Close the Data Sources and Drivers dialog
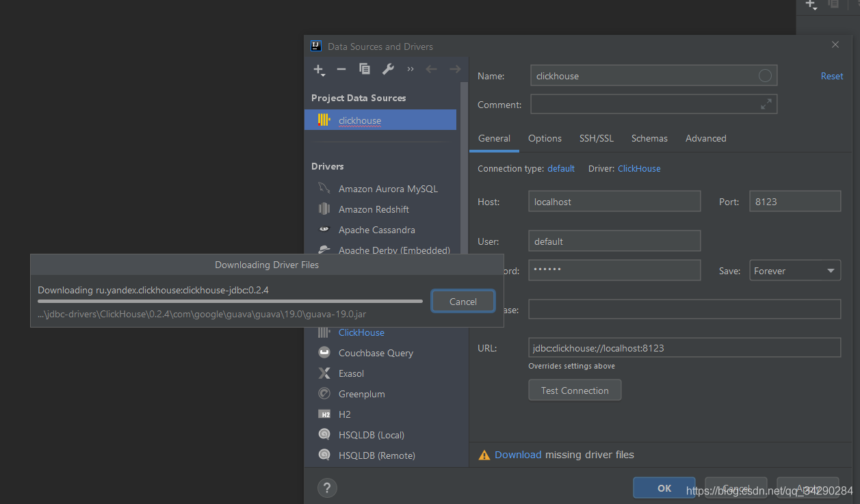 click(835, 45)
